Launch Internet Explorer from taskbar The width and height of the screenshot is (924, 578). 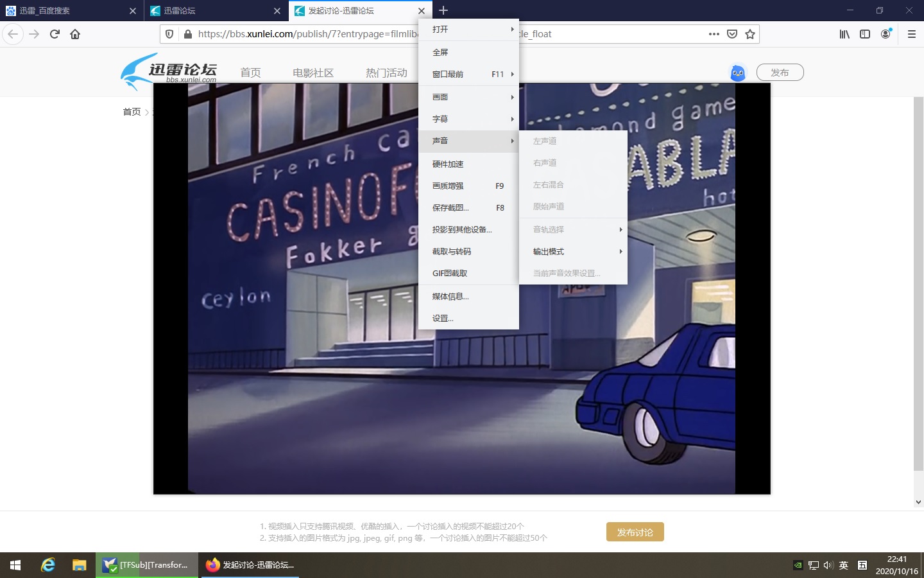(48, 565)
